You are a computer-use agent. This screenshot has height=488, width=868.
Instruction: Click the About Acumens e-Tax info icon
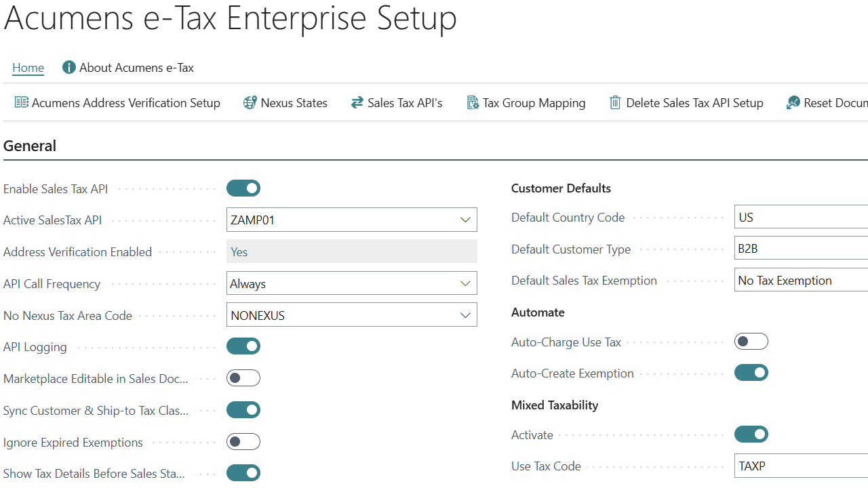68,68
